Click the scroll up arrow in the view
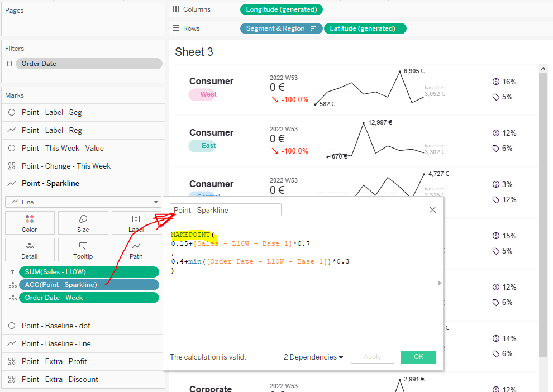Viewport: 553px width, 392px height. (543, 68)
